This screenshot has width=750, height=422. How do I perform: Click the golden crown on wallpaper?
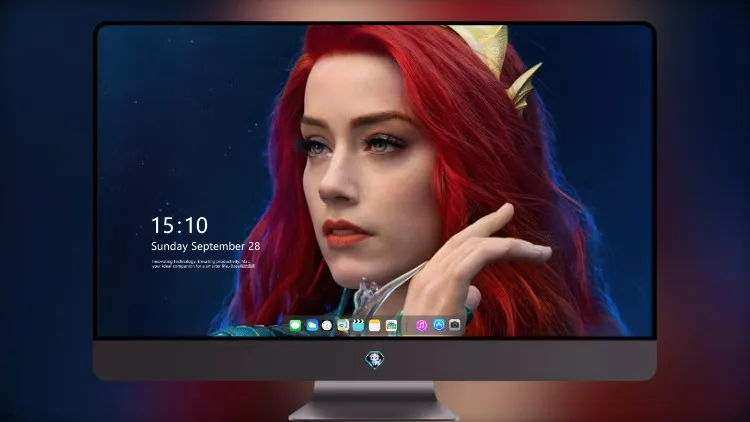[497, 60]
